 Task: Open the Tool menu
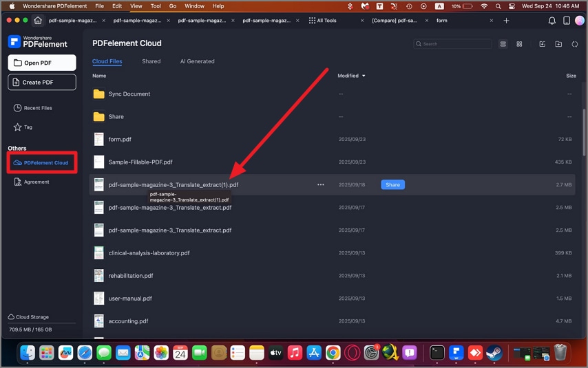[156, 6]
